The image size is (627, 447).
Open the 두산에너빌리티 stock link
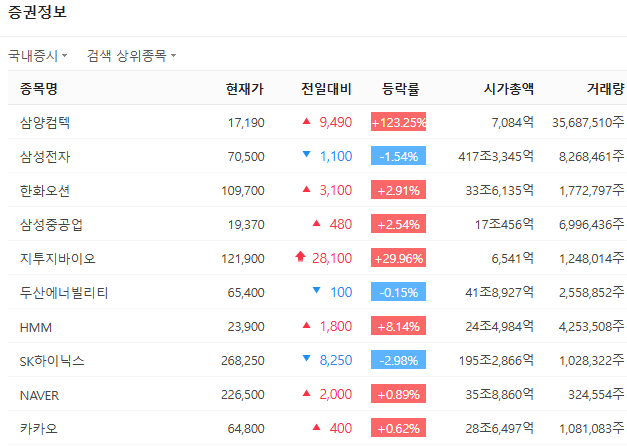pyautogui.click(x=64, y=292)
